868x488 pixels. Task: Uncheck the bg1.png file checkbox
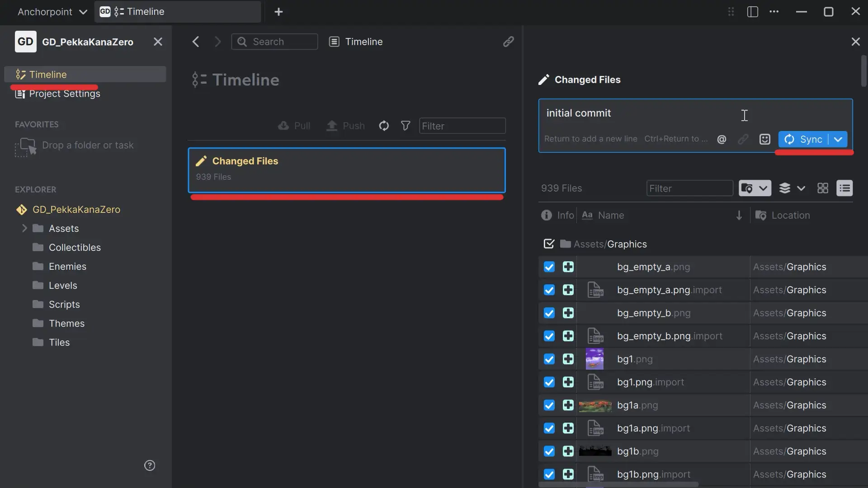(x=549, y=359)
